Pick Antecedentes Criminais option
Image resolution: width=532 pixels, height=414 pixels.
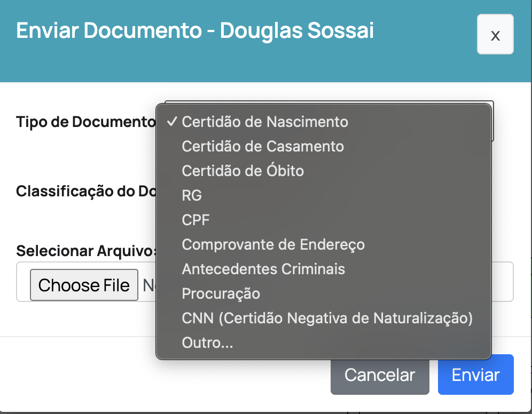click(x=263, y=269)
